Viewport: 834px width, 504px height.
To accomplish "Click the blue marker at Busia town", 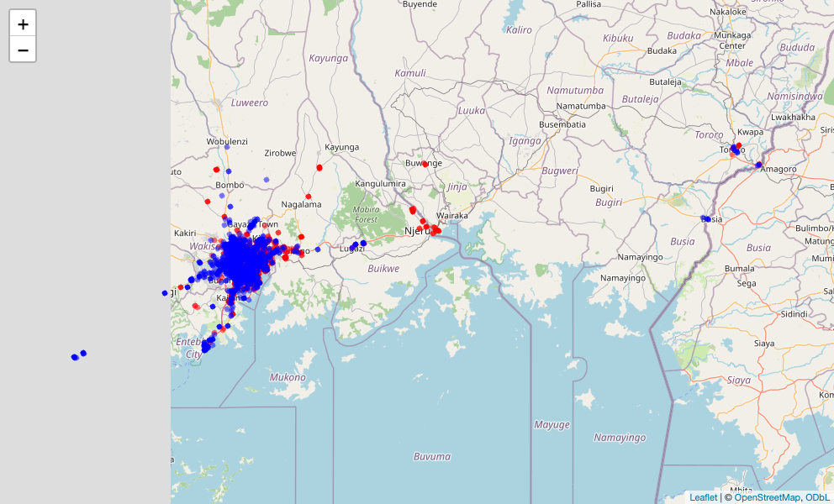I will pyautogui.click(x=706, y=218).
